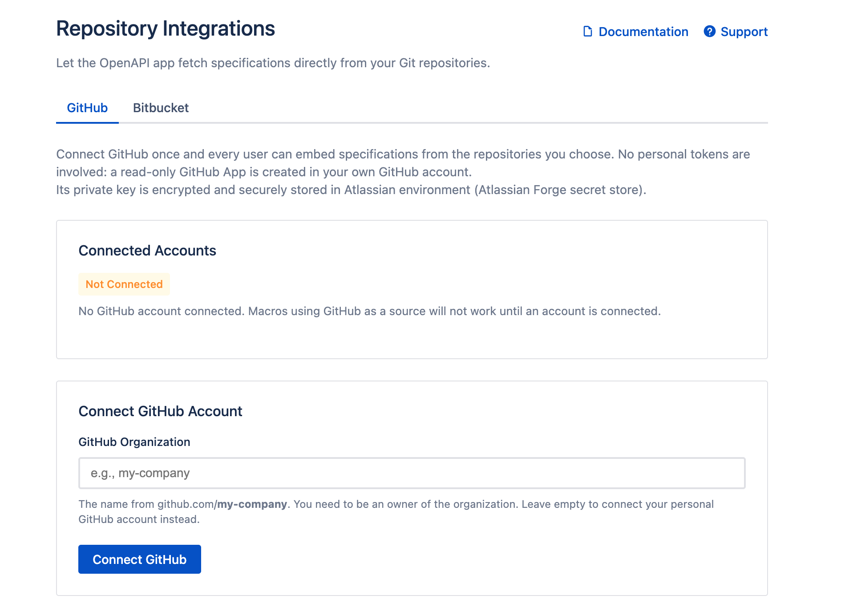Click the Connected Accounts heading
The width and height of the screenshot is (841, 616).
(147, 251)
